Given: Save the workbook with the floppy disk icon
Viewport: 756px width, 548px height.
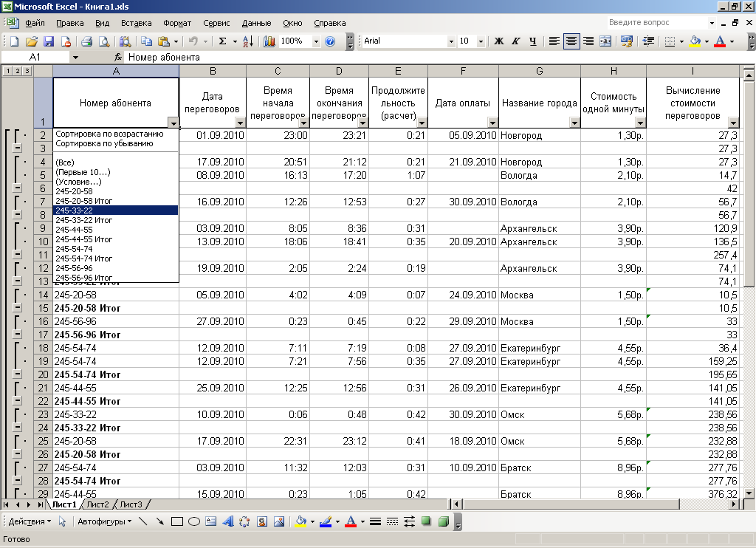Looking at the screenshot, I should 49,41.
